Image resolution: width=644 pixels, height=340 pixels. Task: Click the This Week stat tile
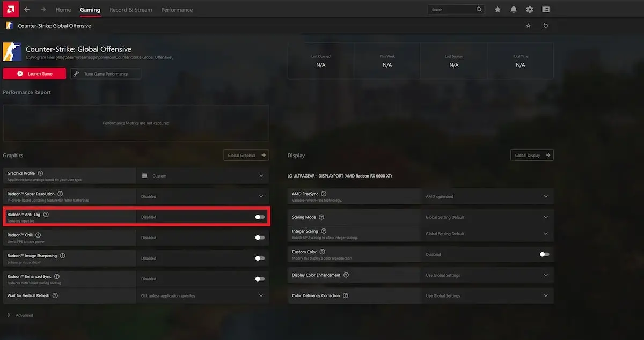tap(387, 61)
